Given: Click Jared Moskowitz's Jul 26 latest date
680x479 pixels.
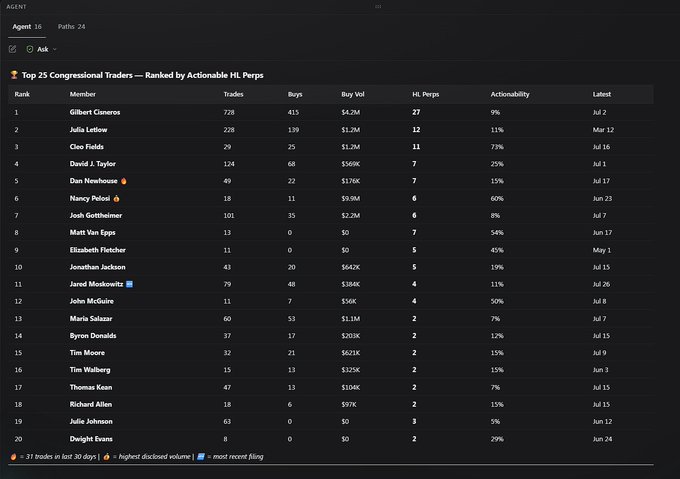Looking at the screenshot, I should point(601,284).
